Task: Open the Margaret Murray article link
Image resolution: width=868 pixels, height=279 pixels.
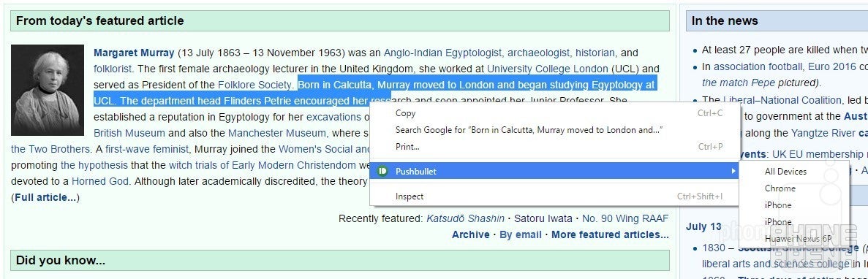Action: [x=134, y=53]
